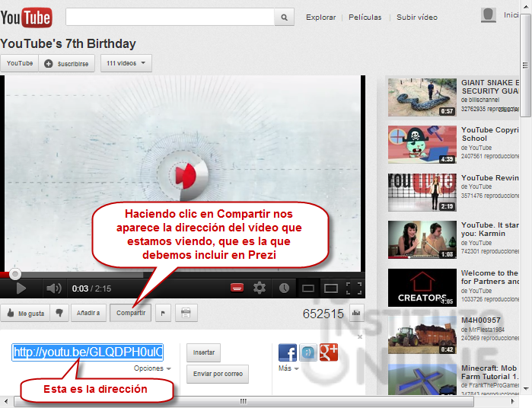Open YouTube Copyright School thumbnail
532x408 pixels.
(422, 145)
